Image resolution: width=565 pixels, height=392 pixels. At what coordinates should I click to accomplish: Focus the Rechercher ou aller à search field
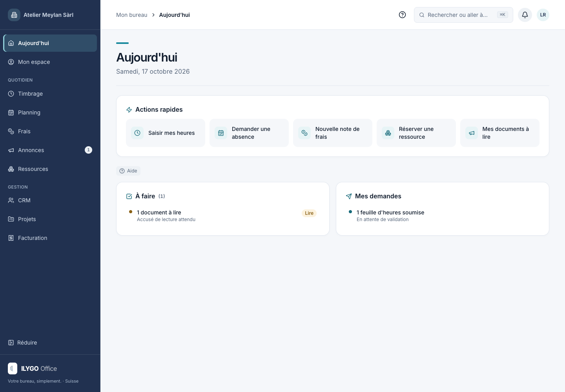point(463,15)
